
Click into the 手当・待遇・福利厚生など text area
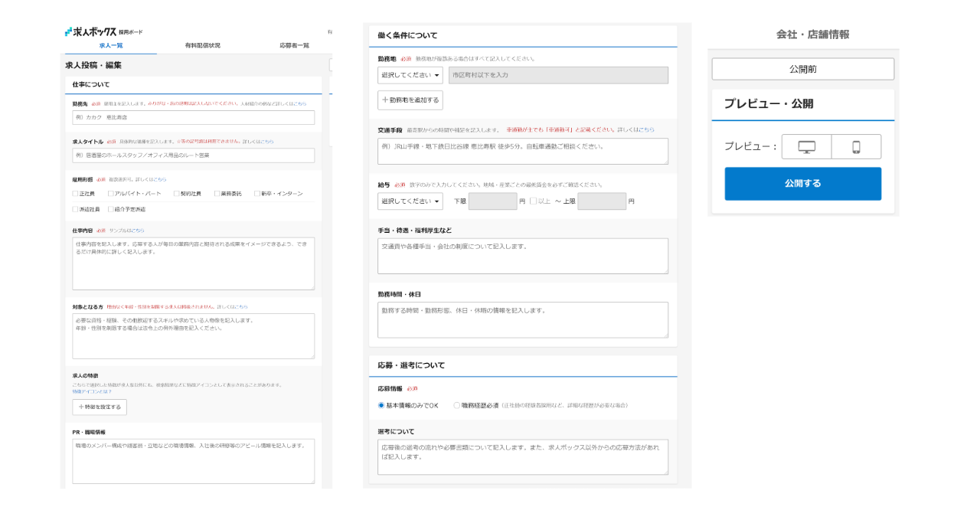(x=523, y=256)
